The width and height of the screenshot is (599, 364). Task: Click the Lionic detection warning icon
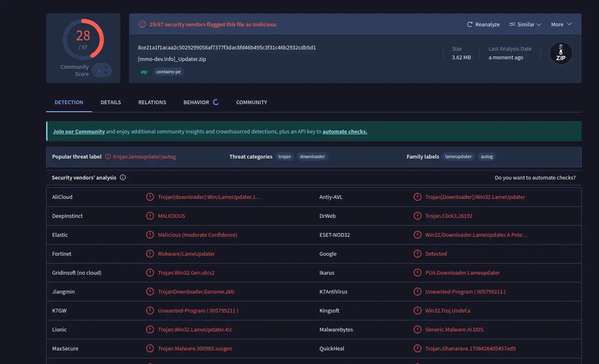(x=150, y=329)
